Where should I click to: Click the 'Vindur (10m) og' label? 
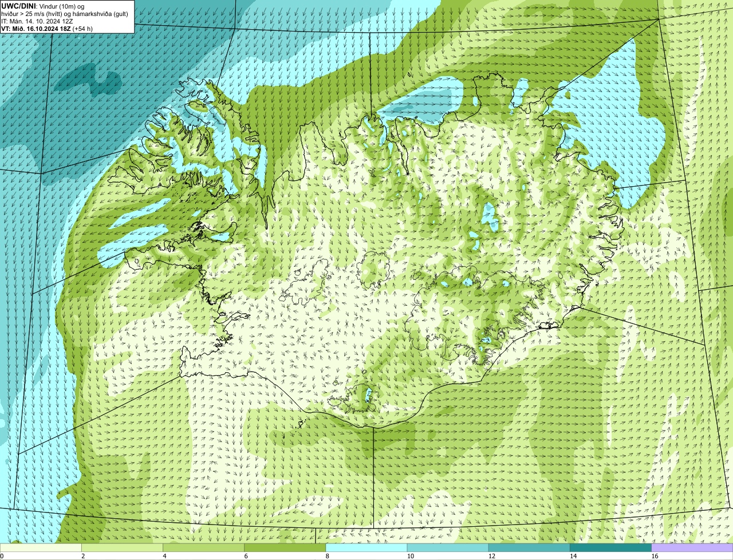pos(61,6)
